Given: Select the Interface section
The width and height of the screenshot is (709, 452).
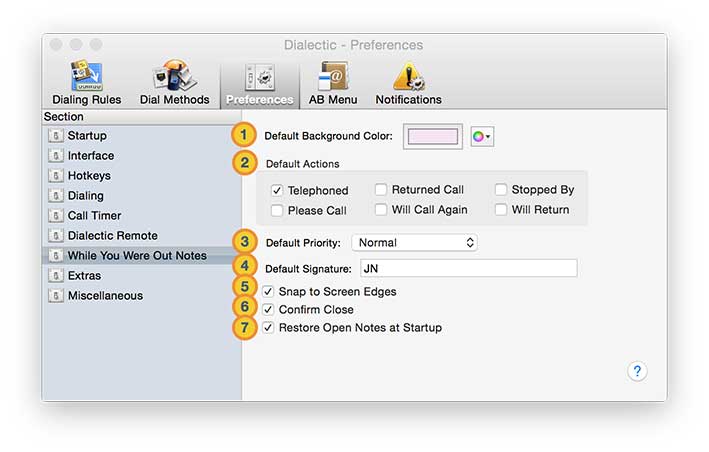Looking at the screenshot, I should point(142,155).
